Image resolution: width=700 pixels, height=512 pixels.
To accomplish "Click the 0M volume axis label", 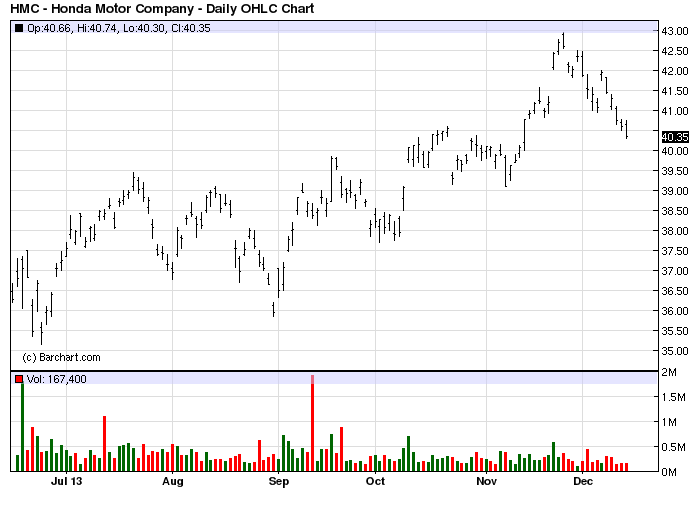I will pos(669,472).
